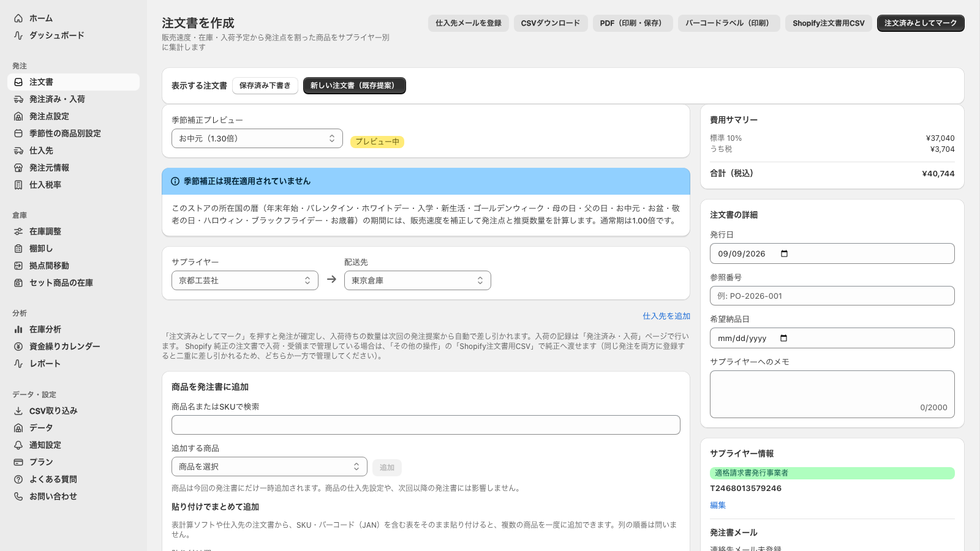980x551 pixels.
Task: Open the 発行日 calendar picker icon
Action: point(784,253)
